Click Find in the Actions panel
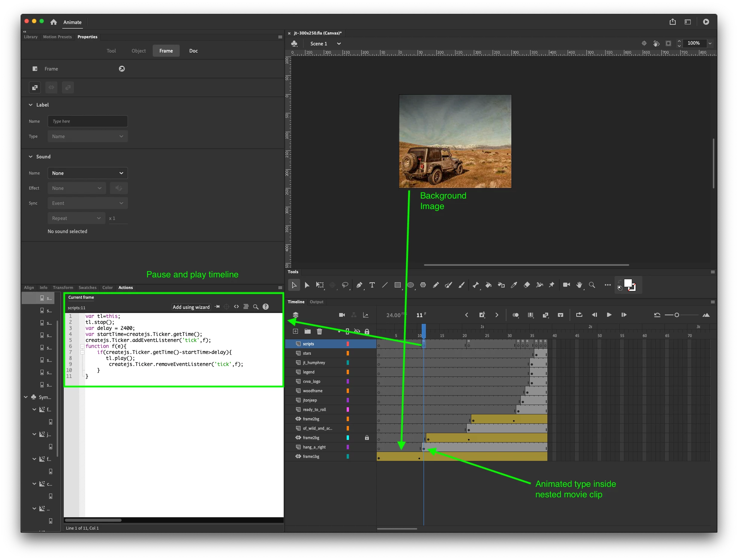 (x=256, y=307)
